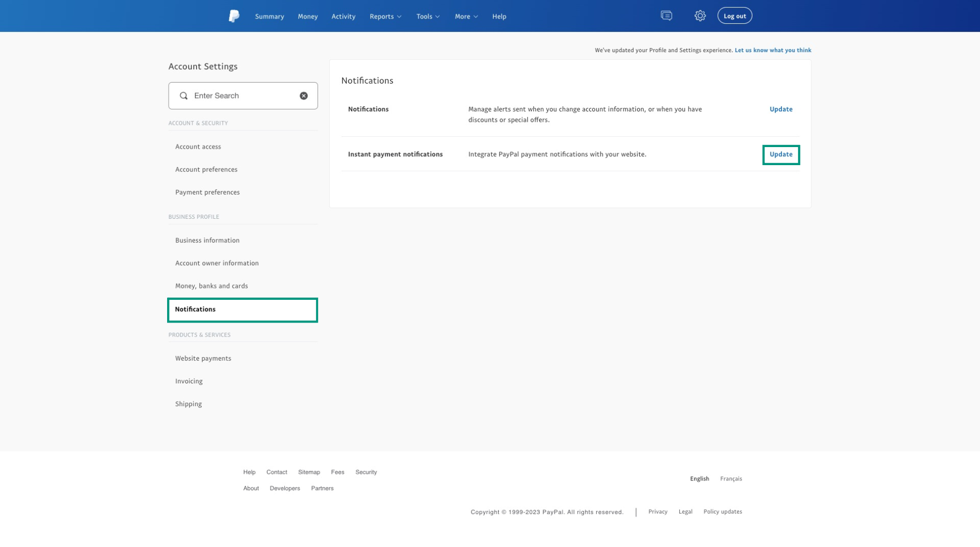
Task: Open Help in the top navigation
Action: (499, 17)
